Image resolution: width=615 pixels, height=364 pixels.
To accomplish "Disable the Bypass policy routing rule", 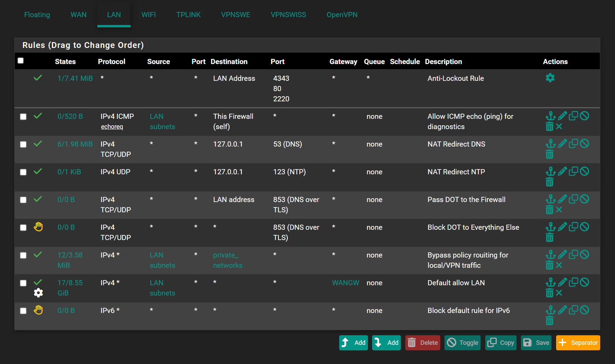I will click(585, 254).
